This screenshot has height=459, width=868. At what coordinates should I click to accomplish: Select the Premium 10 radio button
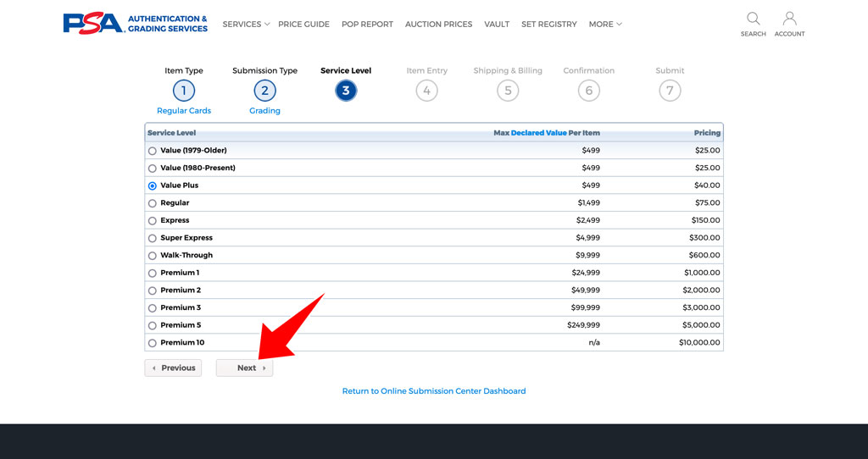click(x=153, y=343)
